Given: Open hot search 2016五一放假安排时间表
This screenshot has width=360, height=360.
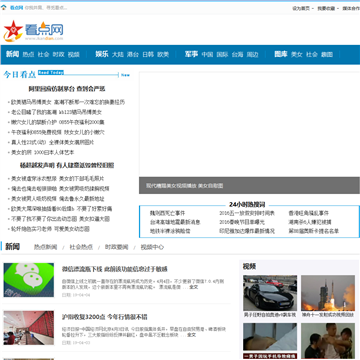Looking at the screenshot, I should [x=247, y=213].
